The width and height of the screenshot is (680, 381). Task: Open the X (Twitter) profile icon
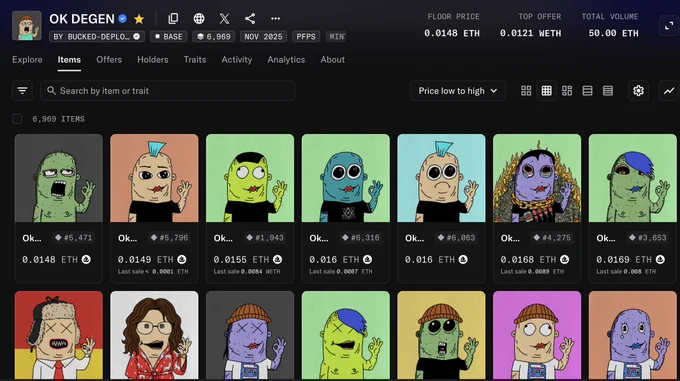pos(224,19)
